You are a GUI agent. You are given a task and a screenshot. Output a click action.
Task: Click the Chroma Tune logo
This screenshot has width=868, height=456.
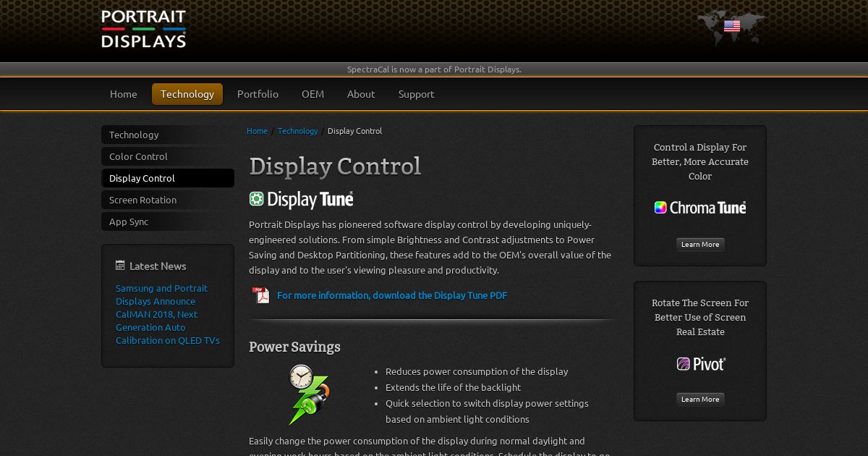(700, 208)
